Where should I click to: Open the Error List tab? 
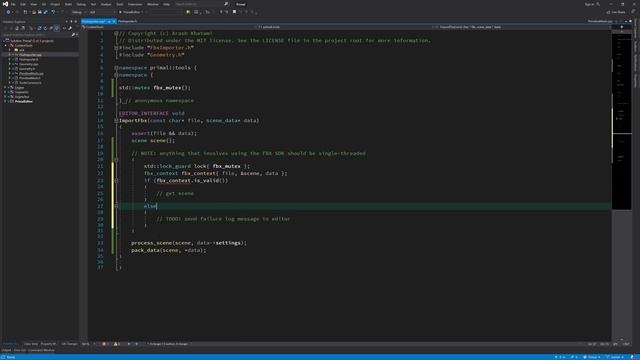click(x=20, y=350)
